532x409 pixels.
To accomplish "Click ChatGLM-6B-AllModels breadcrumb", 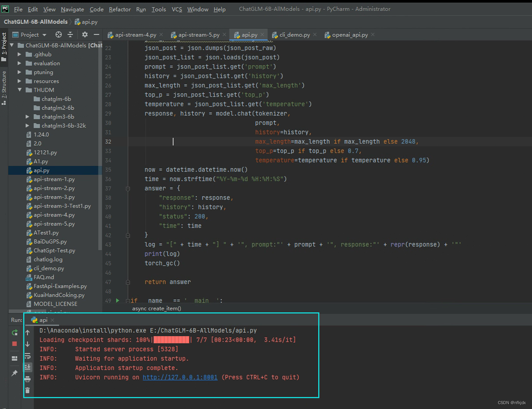I will point(36,22).
